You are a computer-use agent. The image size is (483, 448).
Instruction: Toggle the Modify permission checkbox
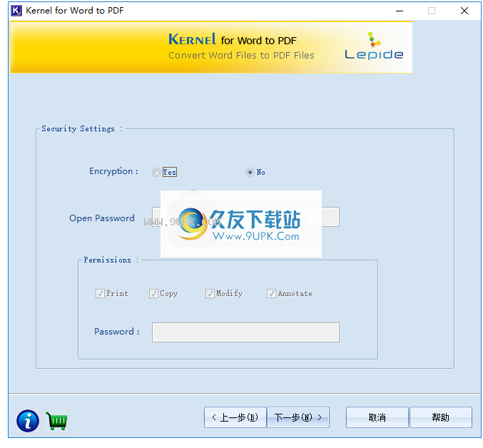[210, 293]
